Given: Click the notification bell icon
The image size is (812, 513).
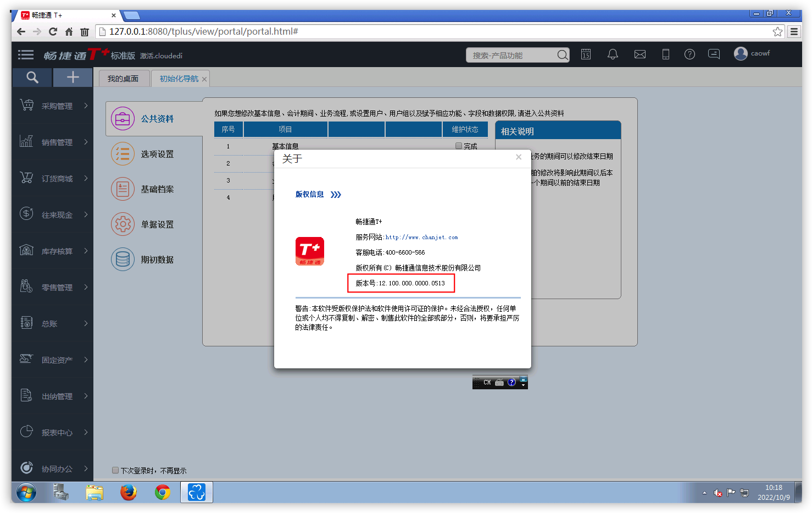Looking at the screenshot, I should pos(613,54).
